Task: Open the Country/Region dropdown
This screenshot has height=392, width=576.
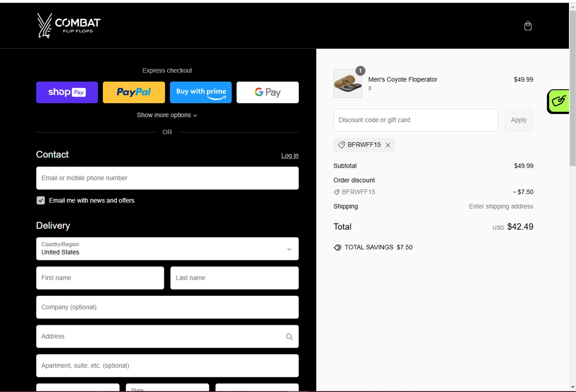Action: tap(167, 249)
